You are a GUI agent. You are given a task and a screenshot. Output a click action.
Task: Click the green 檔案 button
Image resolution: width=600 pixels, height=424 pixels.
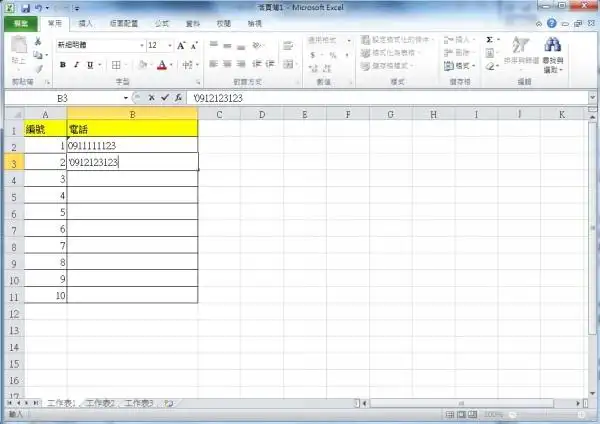[x=21, y=21]
